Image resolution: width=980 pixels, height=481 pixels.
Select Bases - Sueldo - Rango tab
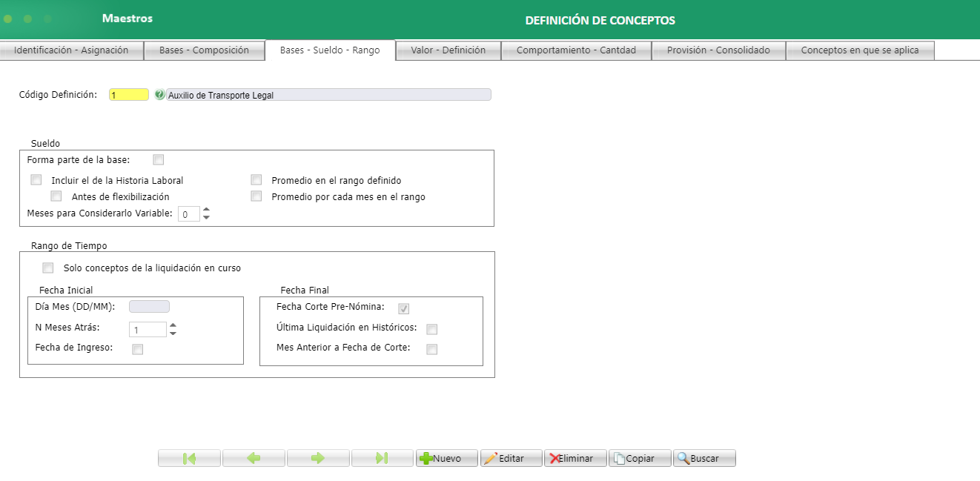point(330,50)
